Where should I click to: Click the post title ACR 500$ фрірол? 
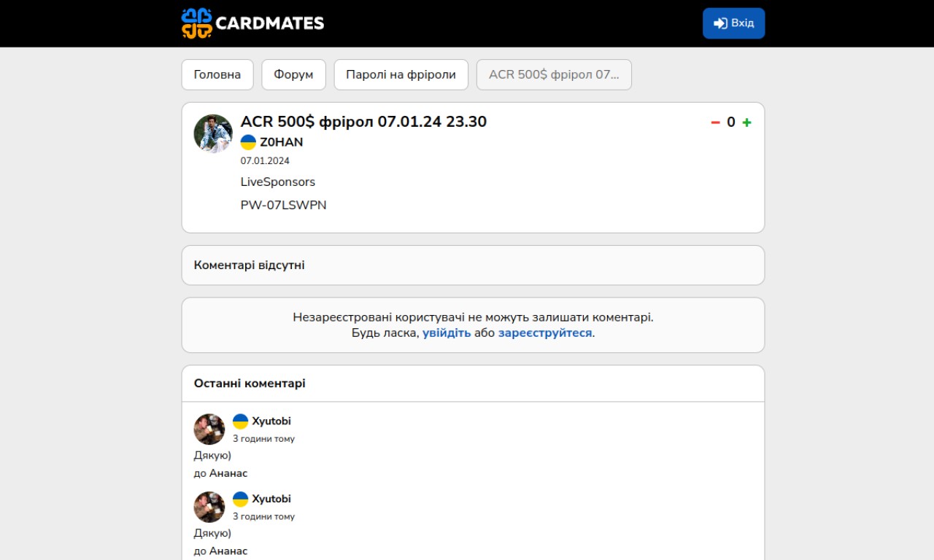coord(363,122)
